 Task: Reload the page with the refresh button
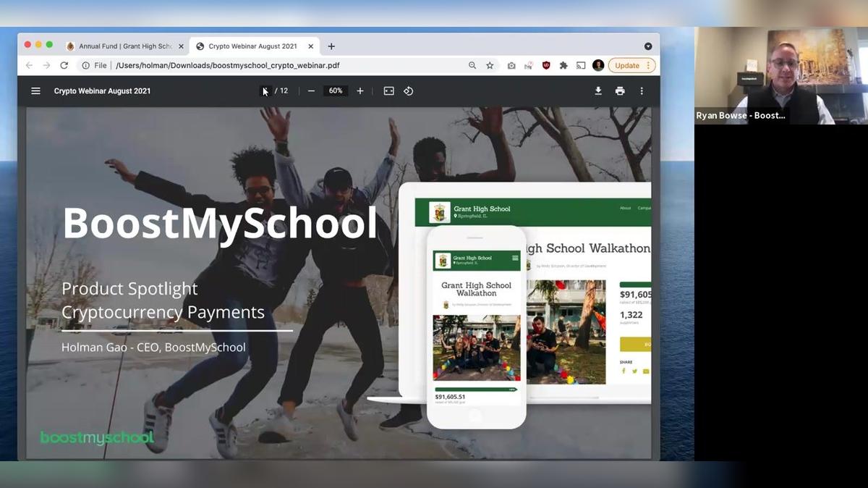(x=64, y=65)
